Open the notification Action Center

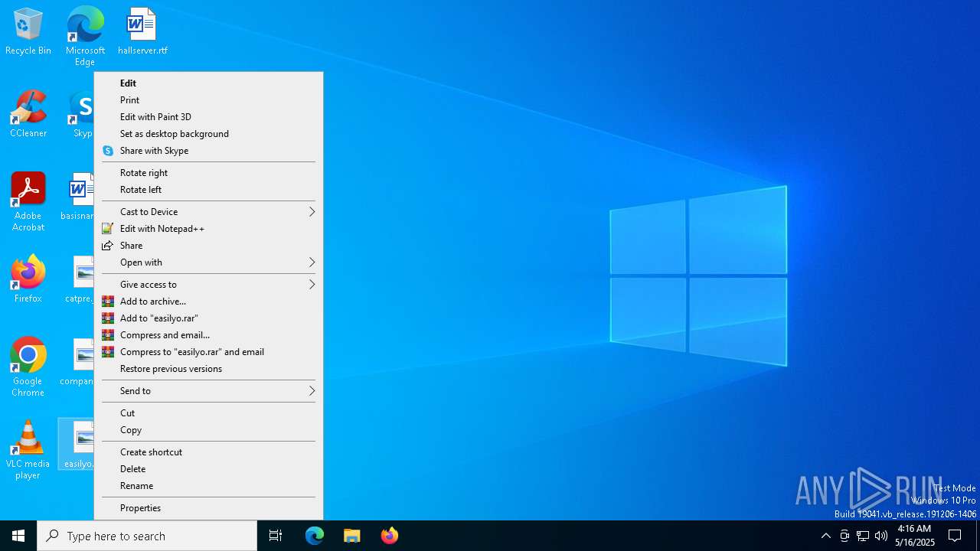pyautogui.click(x=955, y=536)
